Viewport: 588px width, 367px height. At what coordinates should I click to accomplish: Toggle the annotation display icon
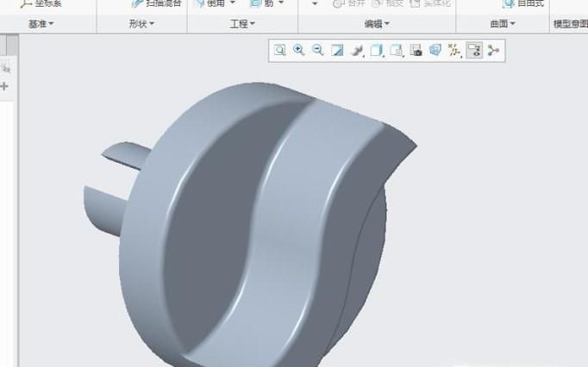473,51
